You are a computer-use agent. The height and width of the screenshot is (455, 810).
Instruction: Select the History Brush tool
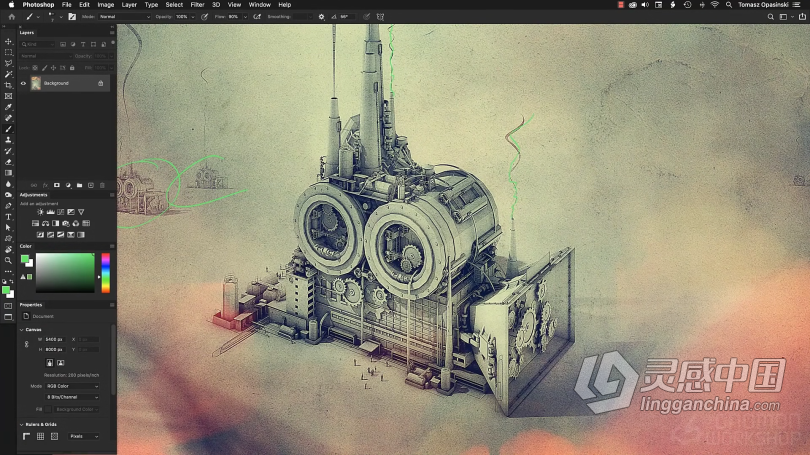[8, 151]
